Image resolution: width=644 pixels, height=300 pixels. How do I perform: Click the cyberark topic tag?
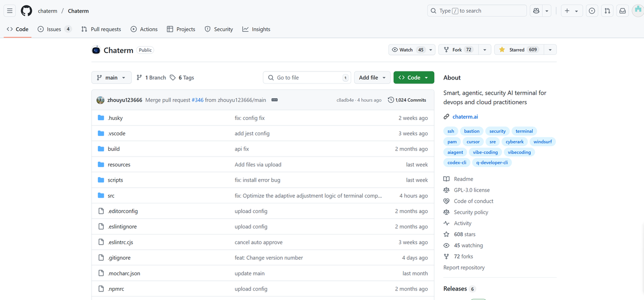[x=515, y=142]
